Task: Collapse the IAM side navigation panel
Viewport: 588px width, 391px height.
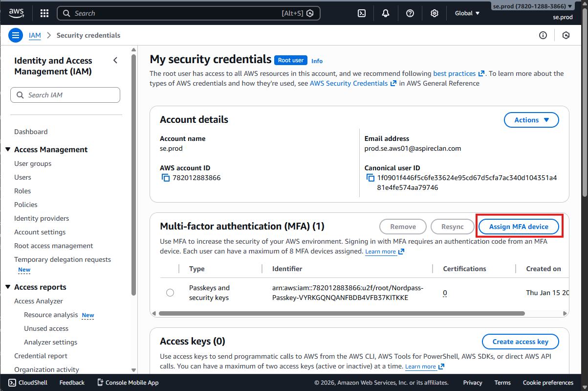Action: [x=115, y=60]
